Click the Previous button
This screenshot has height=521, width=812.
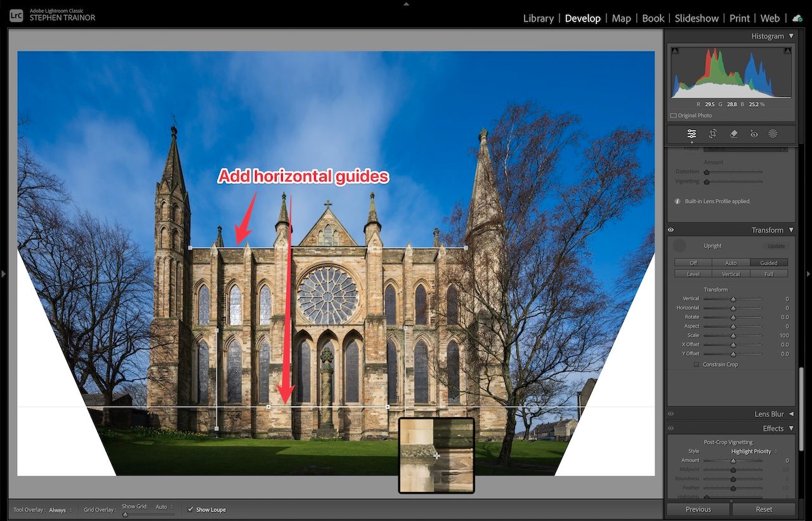tap(698, 509)
